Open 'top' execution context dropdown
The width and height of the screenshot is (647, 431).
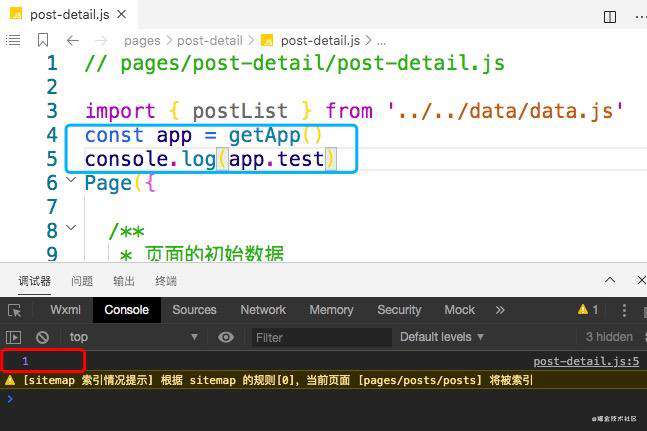[133, 337]
